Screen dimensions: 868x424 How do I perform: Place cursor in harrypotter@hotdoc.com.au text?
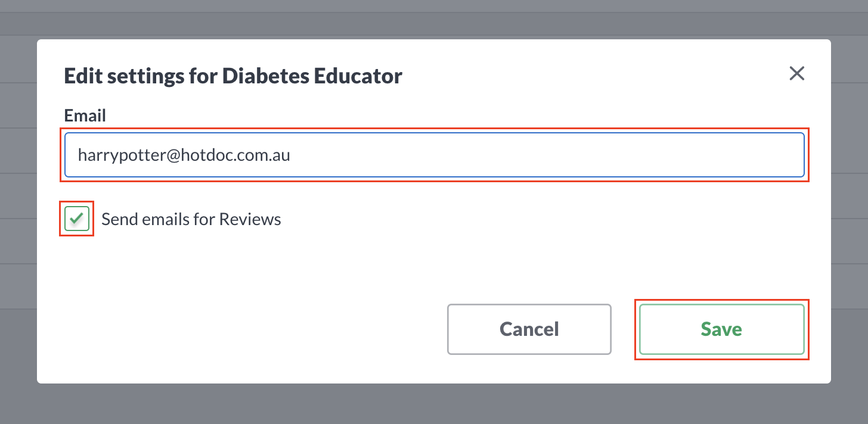tap(184, 155)
